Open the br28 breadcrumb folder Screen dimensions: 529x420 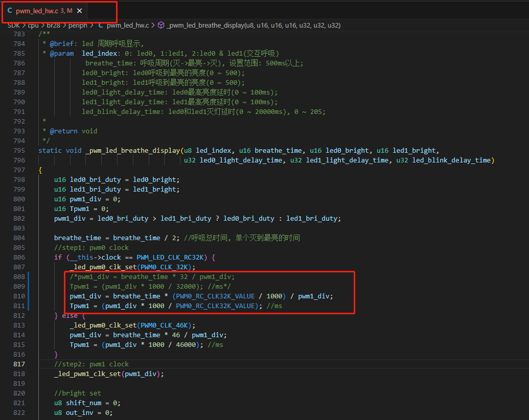click(x=53, y=26)
